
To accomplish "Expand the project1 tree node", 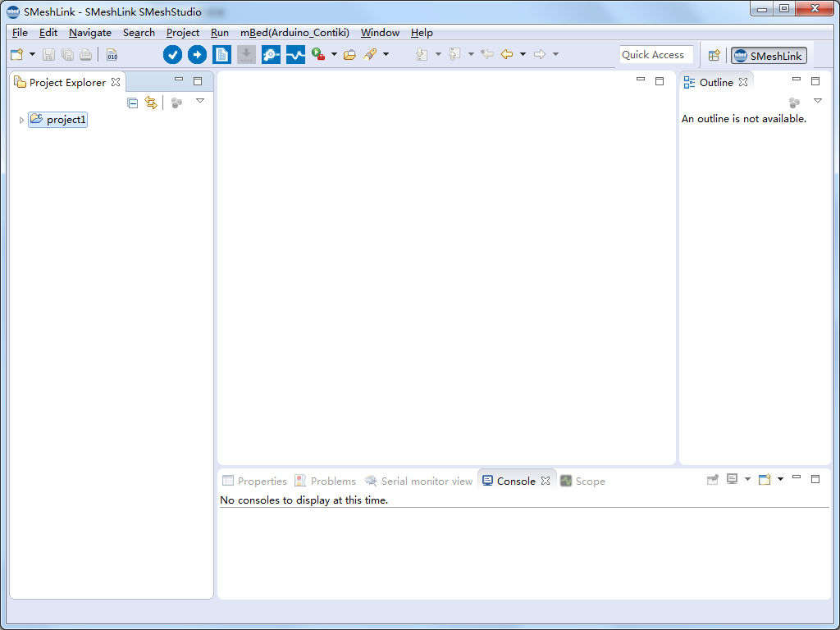I will [x=21, y=120].
